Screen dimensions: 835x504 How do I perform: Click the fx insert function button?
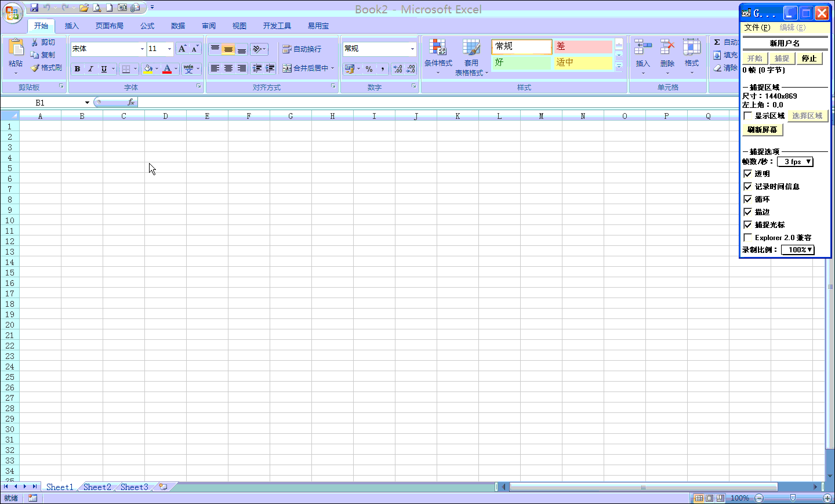(x=131, y=102)
